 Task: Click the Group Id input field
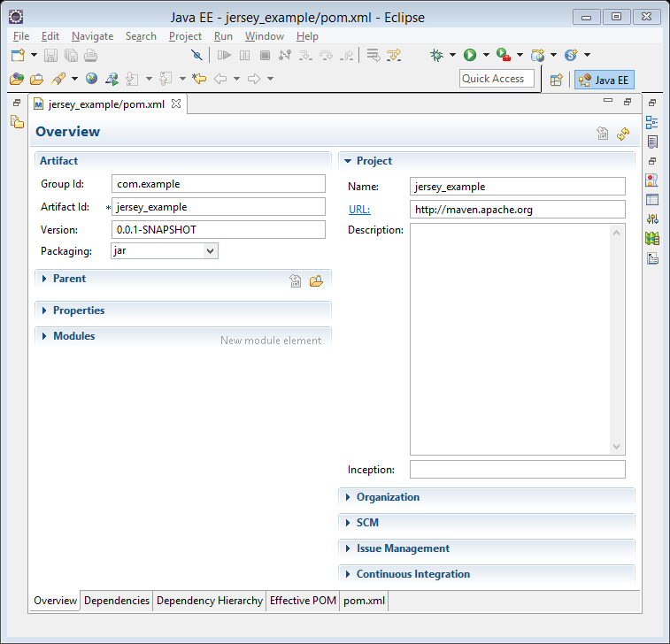click(x=219, y=184)
